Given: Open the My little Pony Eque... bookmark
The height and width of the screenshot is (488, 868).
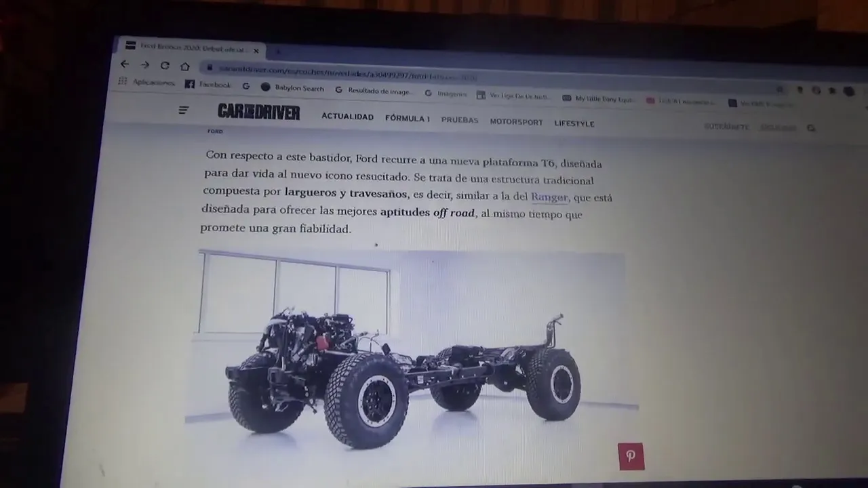Looking at the screenshot, I should coord(599,98).
